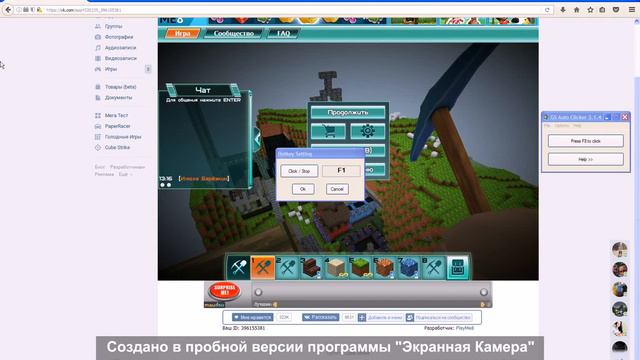Click the Help >> button in Auto Clicker

click(x=585, y=159)
